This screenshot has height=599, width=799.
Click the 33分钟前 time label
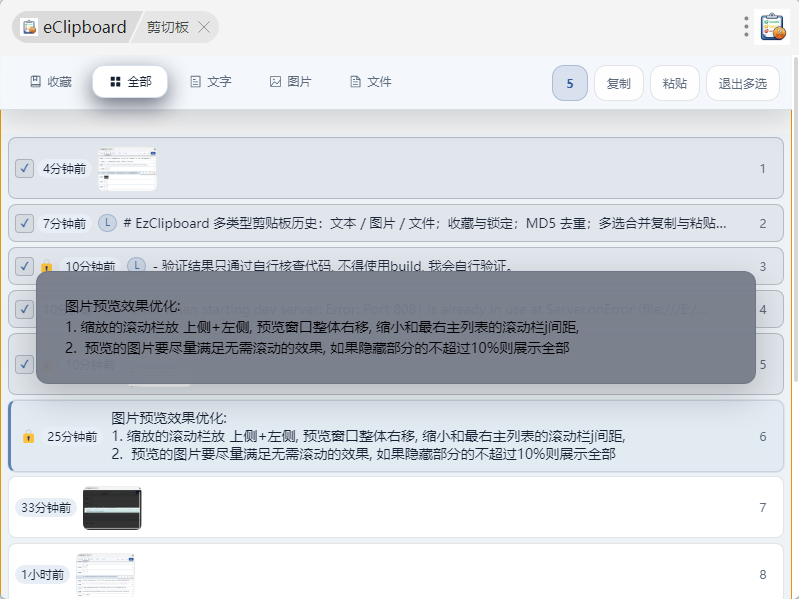[x=46, y=507]
